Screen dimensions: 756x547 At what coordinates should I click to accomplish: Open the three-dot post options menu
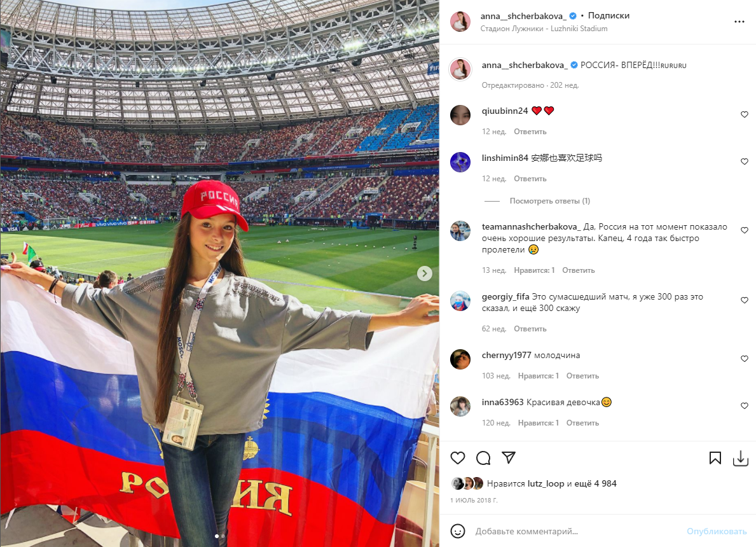(x=739, y=22)
